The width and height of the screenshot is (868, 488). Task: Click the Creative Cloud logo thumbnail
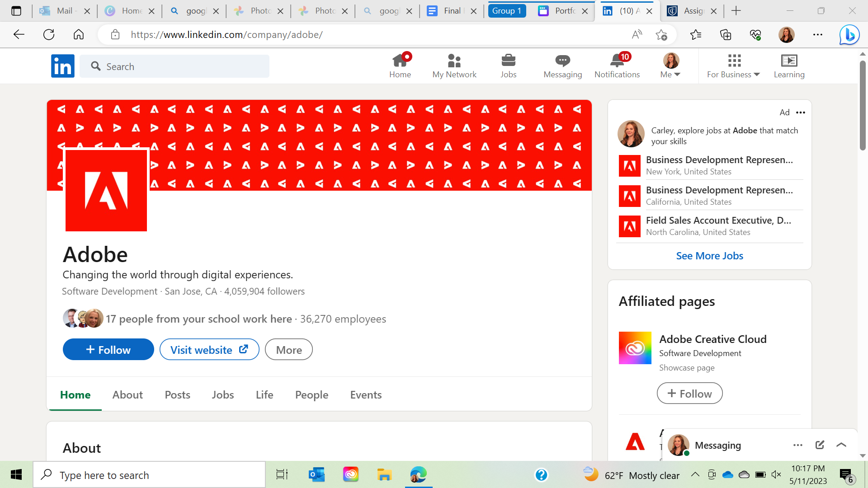(635, 348)
